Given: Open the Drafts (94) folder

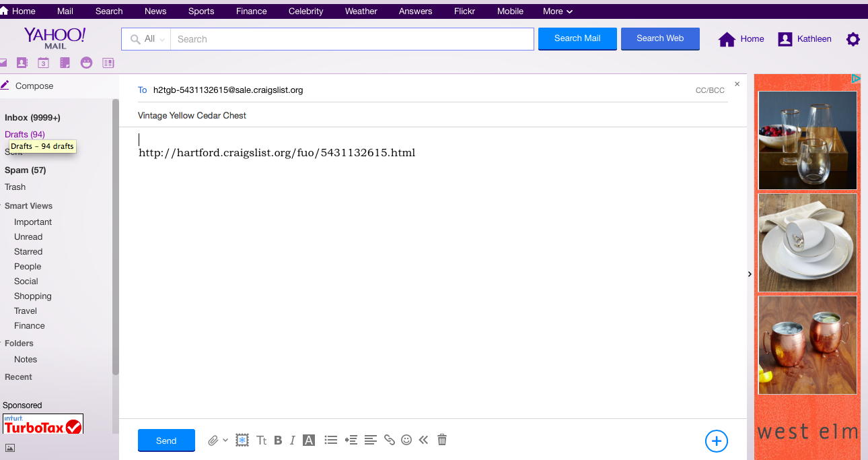Looking at the screenshot, I should [x=25, y=134].
